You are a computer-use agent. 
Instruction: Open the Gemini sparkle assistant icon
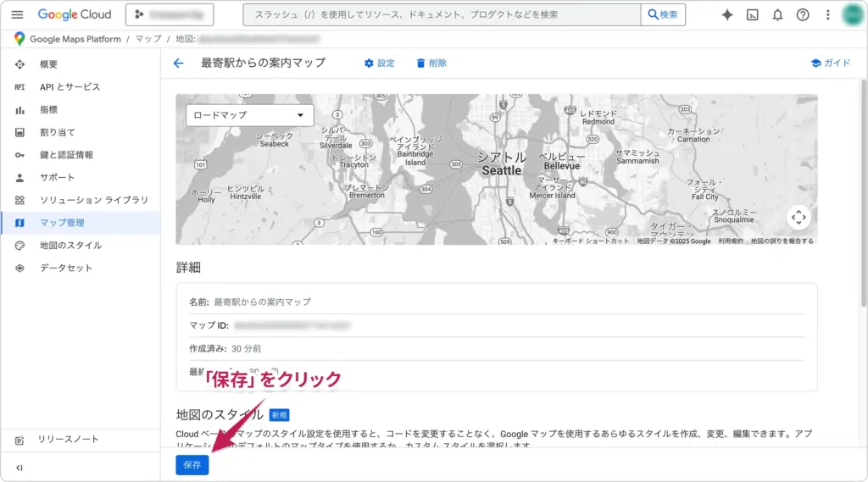(726, 15)
